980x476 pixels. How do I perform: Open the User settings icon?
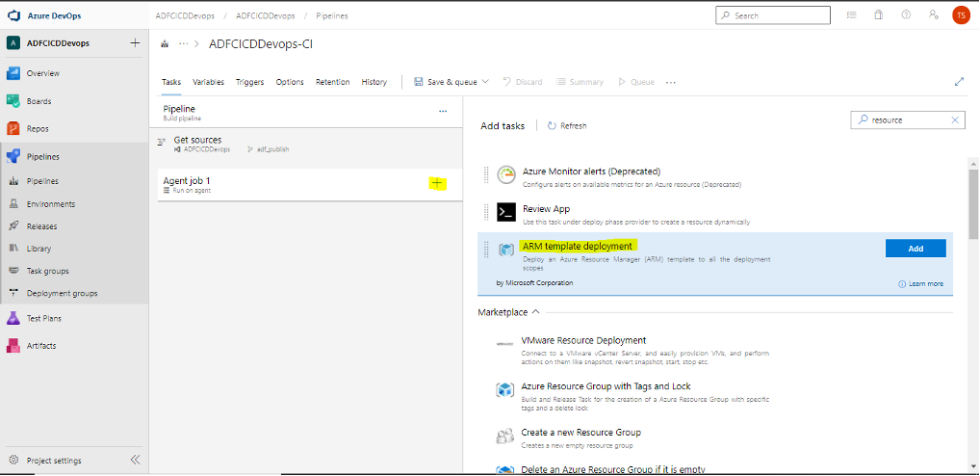(x=933, y=15)
